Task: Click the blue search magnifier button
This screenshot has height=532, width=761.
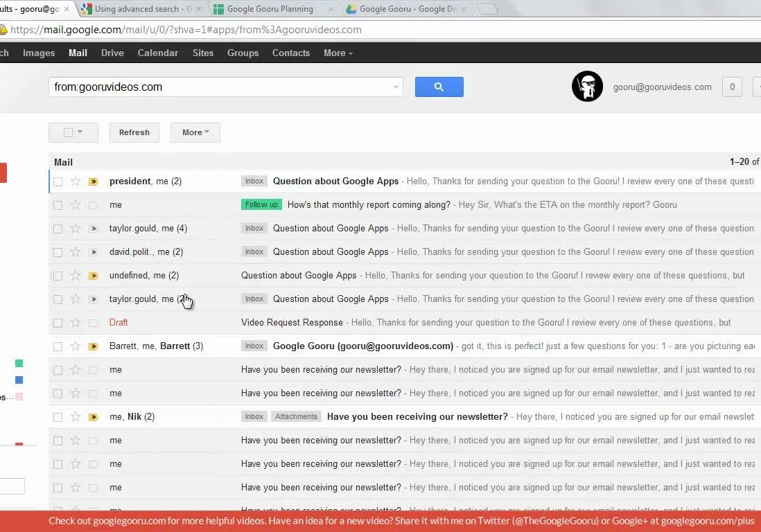Action: click(439, 87)
